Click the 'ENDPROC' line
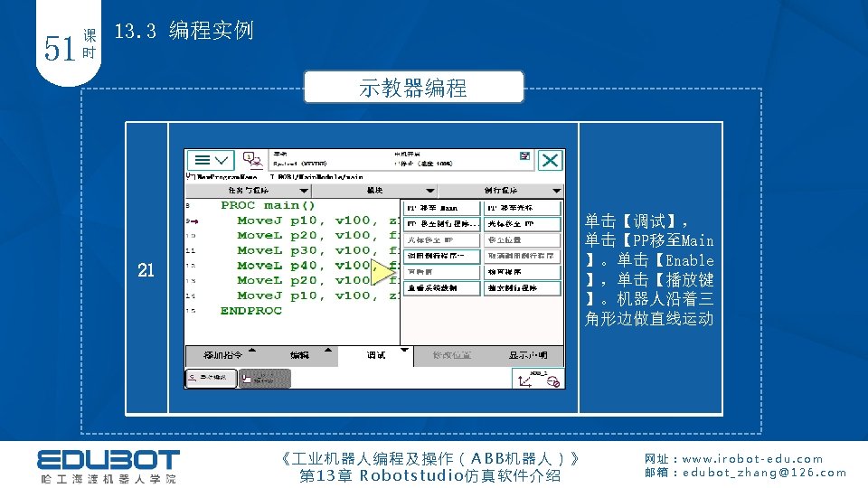The width and height of the screenshot is (868, 488). 251,311
